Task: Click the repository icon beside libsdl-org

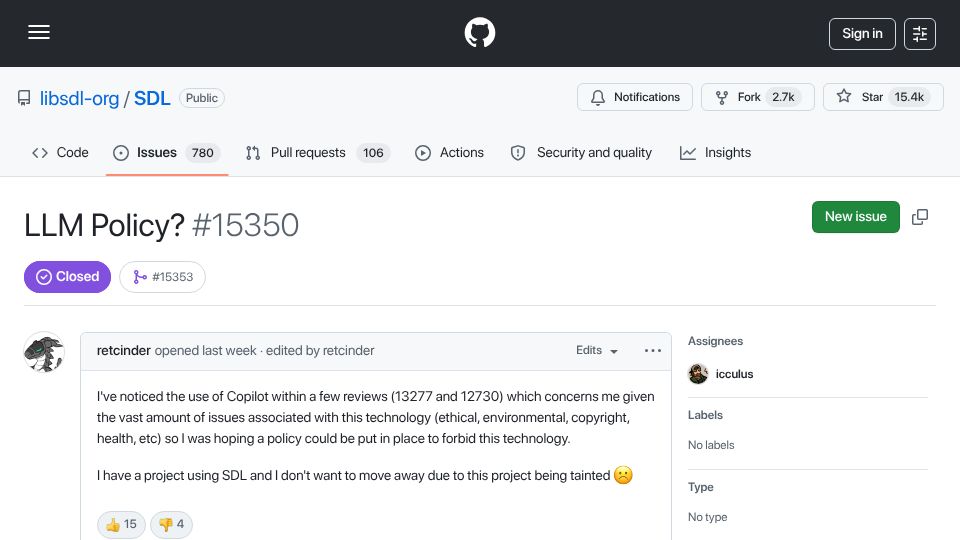Action: click(x=24, y=98)
